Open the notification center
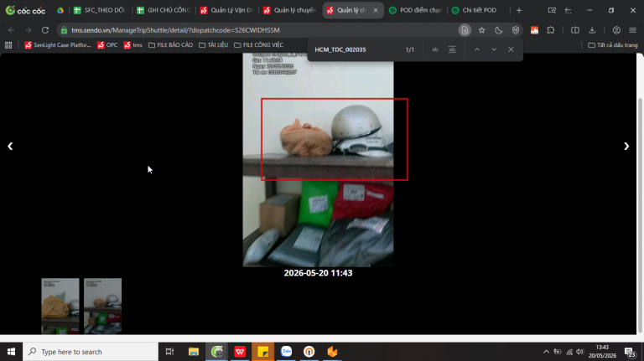Viewport: 644px width, 361px height. pos(630,352)
